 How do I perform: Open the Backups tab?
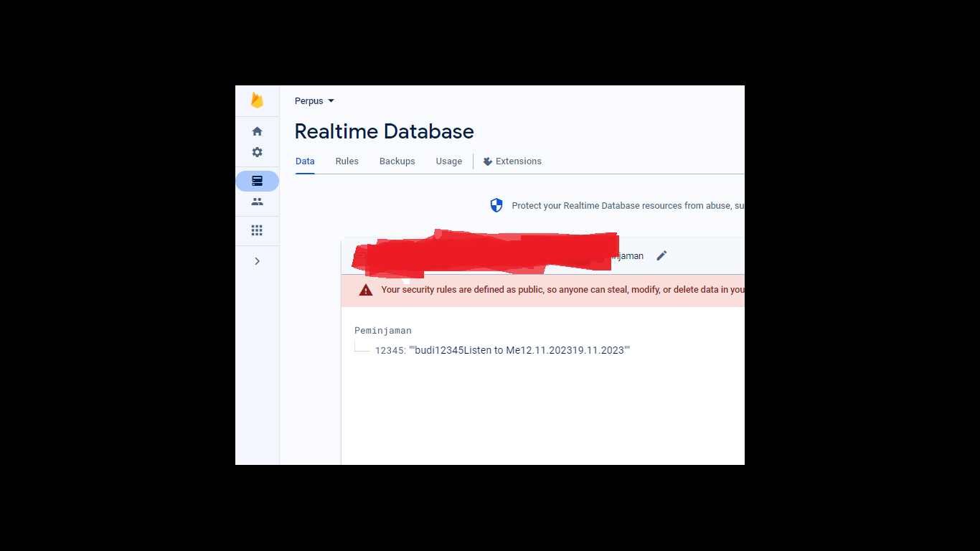[x=397, y=161]
